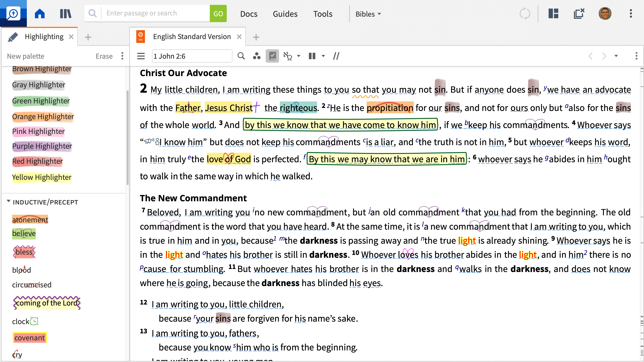644x362 pixels.
Task: Select the Pink Highlighter style
Action: [39, 131]
